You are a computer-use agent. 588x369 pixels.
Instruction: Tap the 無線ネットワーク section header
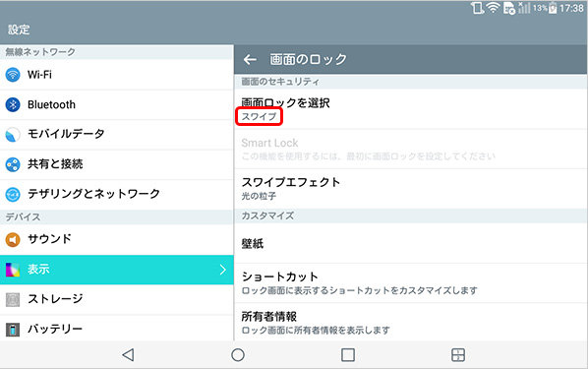pyautogui.click(x=40, y=52)
